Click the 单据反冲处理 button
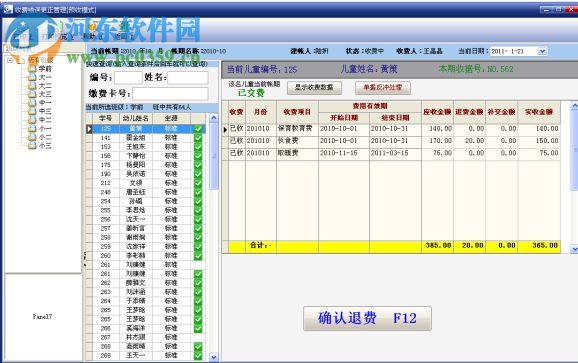Screen dimensions: 578x363 pos(383,88)
